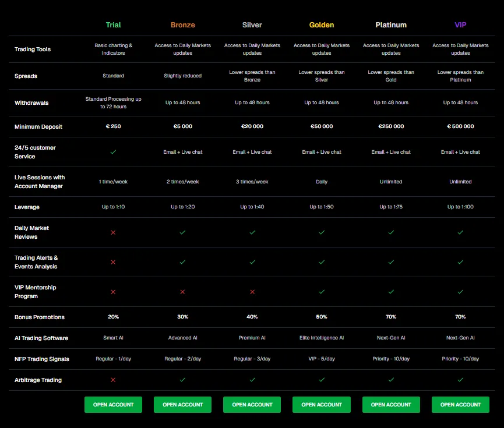Screen dimensions: 504x428
Task: Select the Golden column header
Action: point(322,25)
